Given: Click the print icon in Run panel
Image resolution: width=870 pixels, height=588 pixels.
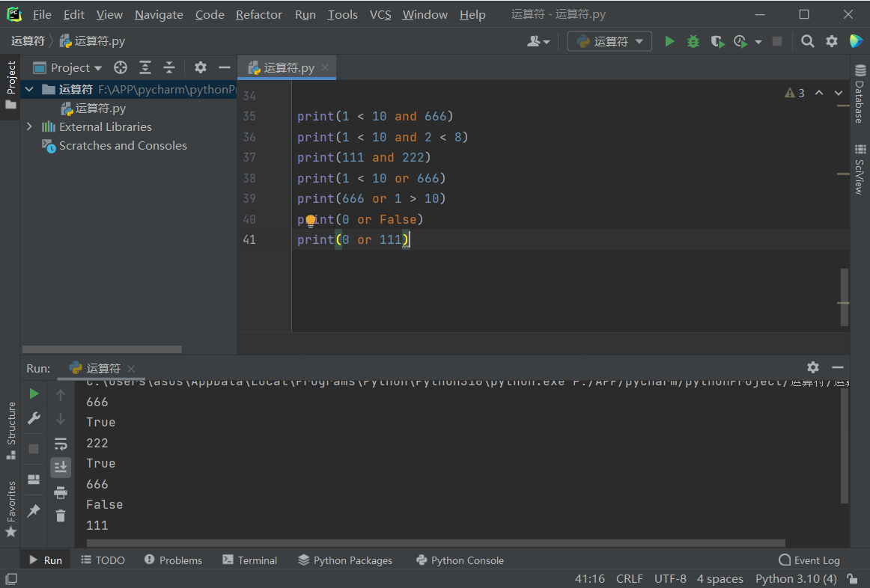Looking at the screenshot, I should tap(61, 492).
